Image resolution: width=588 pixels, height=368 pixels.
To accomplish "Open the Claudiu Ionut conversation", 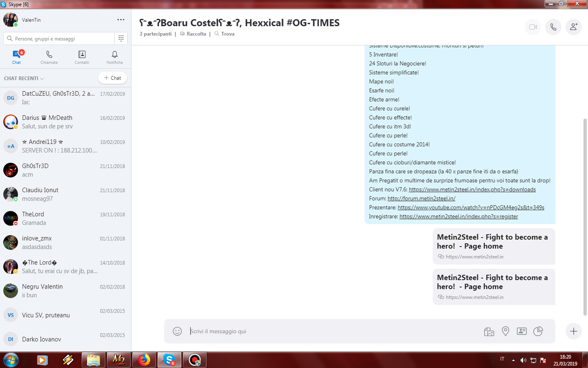I will point(65,195).
